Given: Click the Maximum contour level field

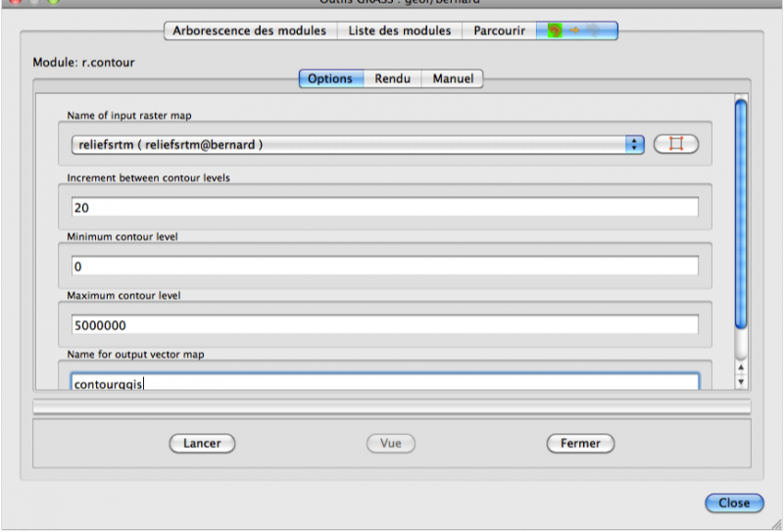Looking at the screenshot, I should click(384, 325).
